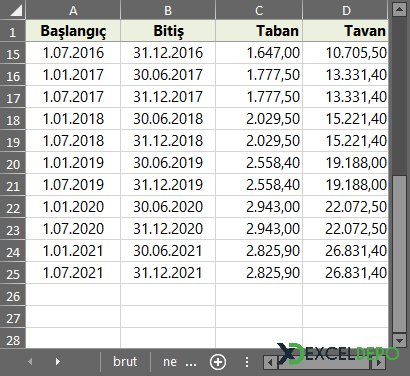Screen dimensions: 410x376
Task: Select empty cell A26
Action: (73, 295)
